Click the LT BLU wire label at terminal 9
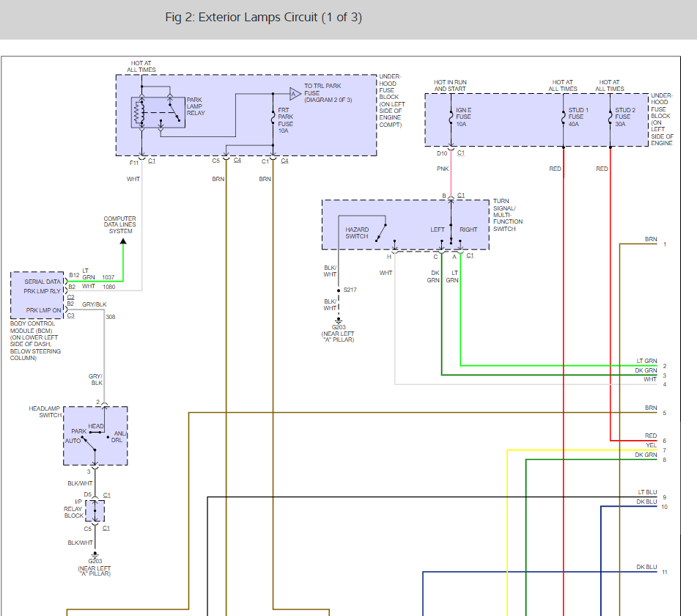Screen dimensions: 697x616 point(647,492)
